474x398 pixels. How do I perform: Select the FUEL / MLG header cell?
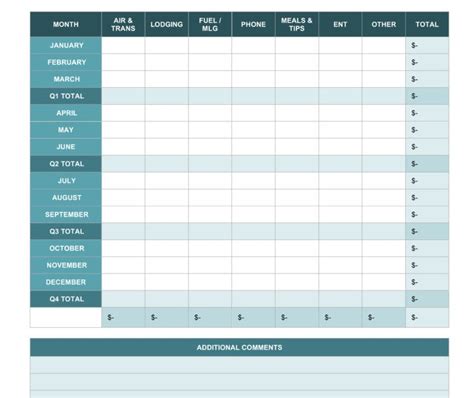point(210,24)
